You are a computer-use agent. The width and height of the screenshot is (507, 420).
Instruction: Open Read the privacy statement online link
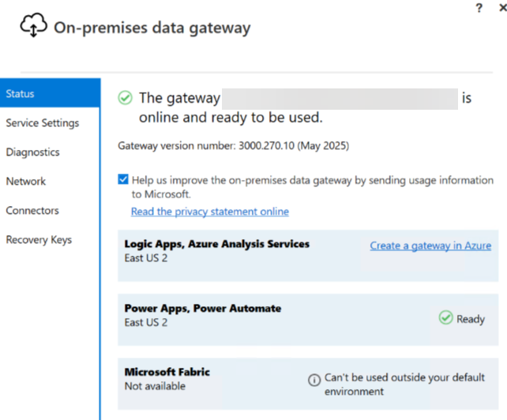210,212
